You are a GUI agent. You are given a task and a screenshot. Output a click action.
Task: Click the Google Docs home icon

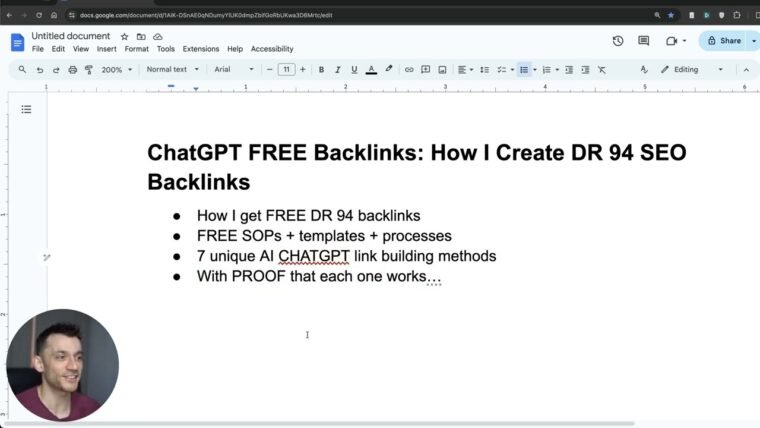click(17, 43)
